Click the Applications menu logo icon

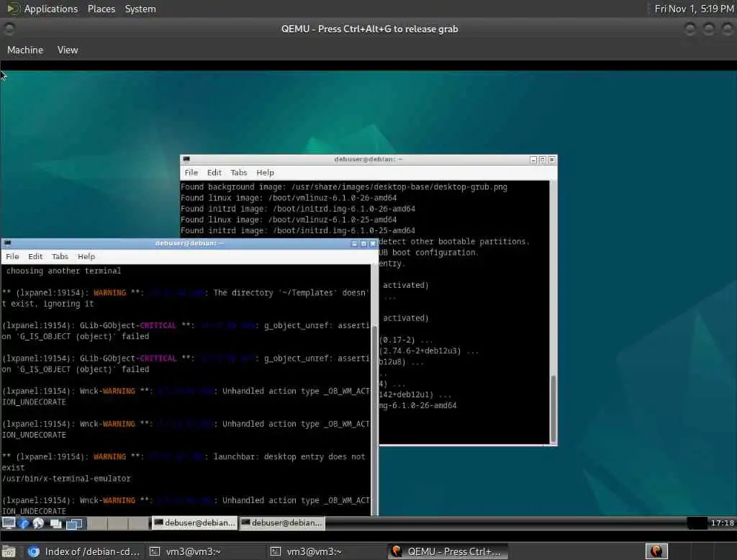click(x=13, y=9)
